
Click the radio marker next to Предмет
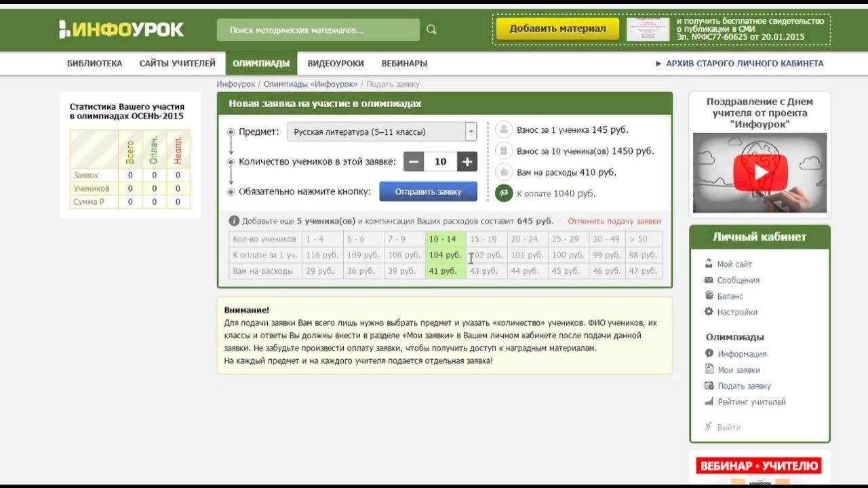tap(231, 132)
